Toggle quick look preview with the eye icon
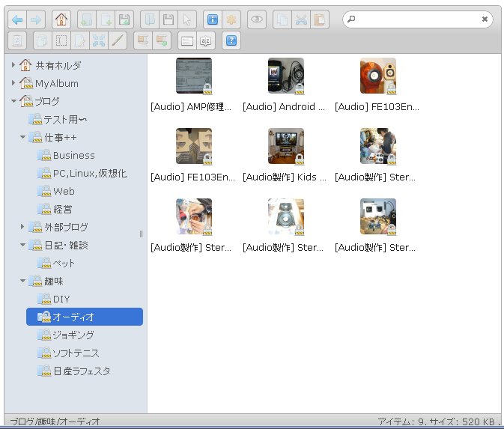The width and height of the screenshot is (504, 429). tap(257, 19)
